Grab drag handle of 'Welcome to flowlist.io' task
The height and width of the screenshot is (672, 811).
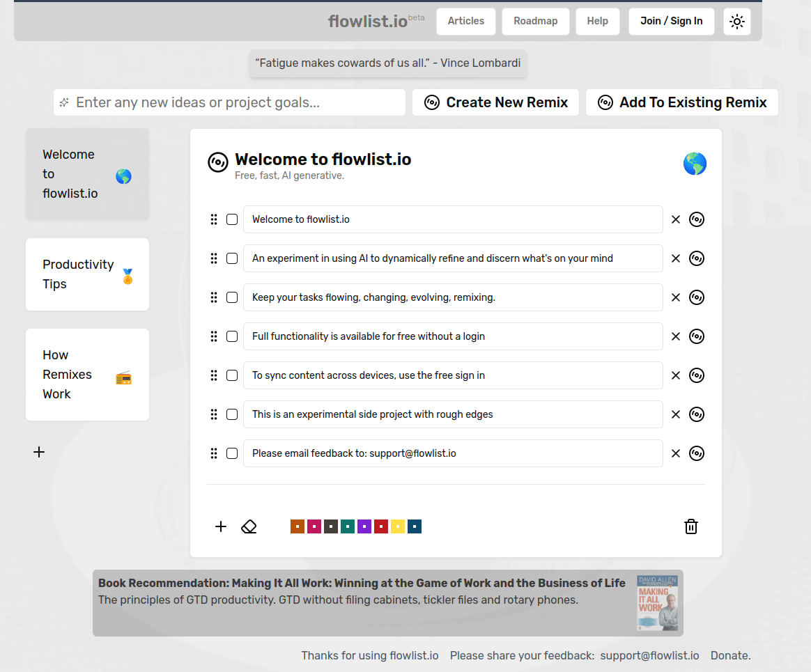(214, 219)
